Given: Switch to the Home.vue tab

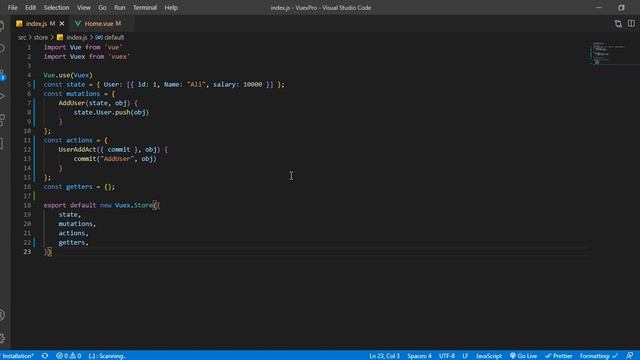Looking at the screenshot, I should coord(98,24).
